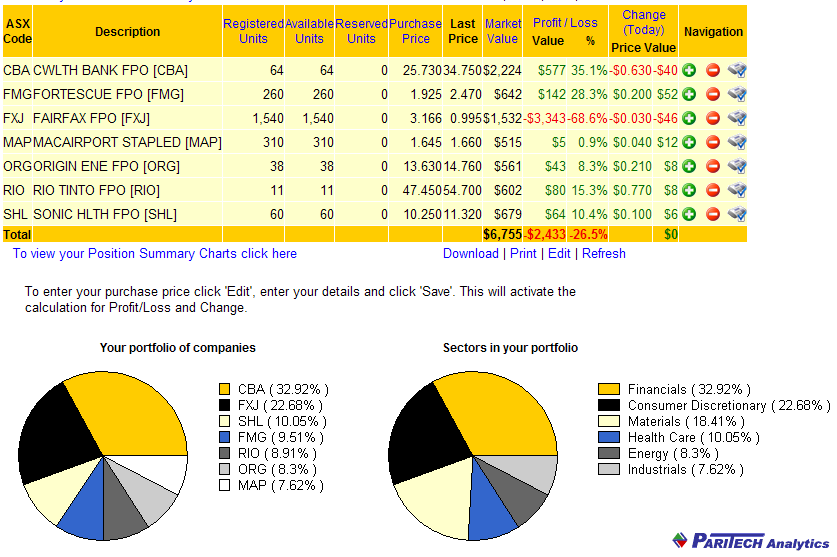Click the Last Price column header

[463, 31]
